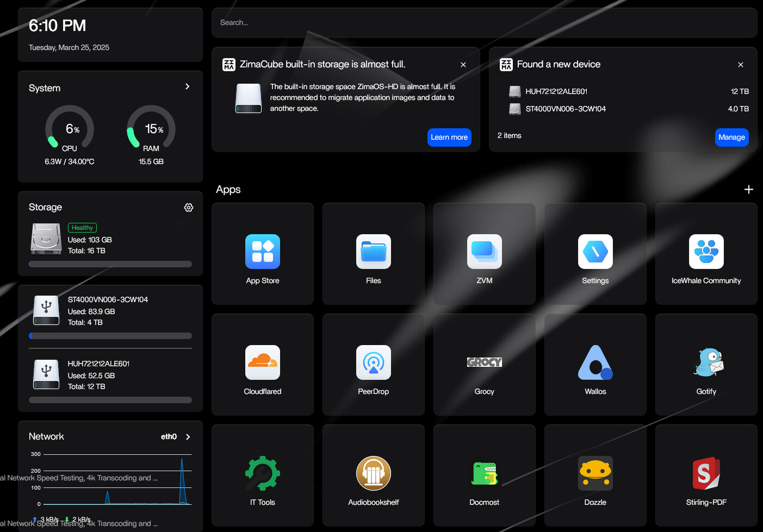Click the 12 TB size value
This screenshot has width=763, height=532.
[x=740, y=91]
